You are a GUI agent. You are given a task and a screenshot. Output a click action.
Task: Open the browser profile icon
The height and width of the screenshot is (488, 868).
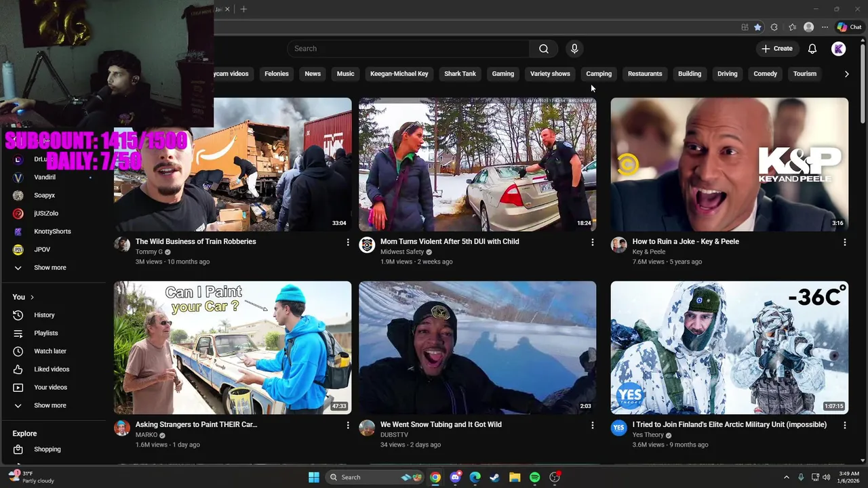coord(808,27)
